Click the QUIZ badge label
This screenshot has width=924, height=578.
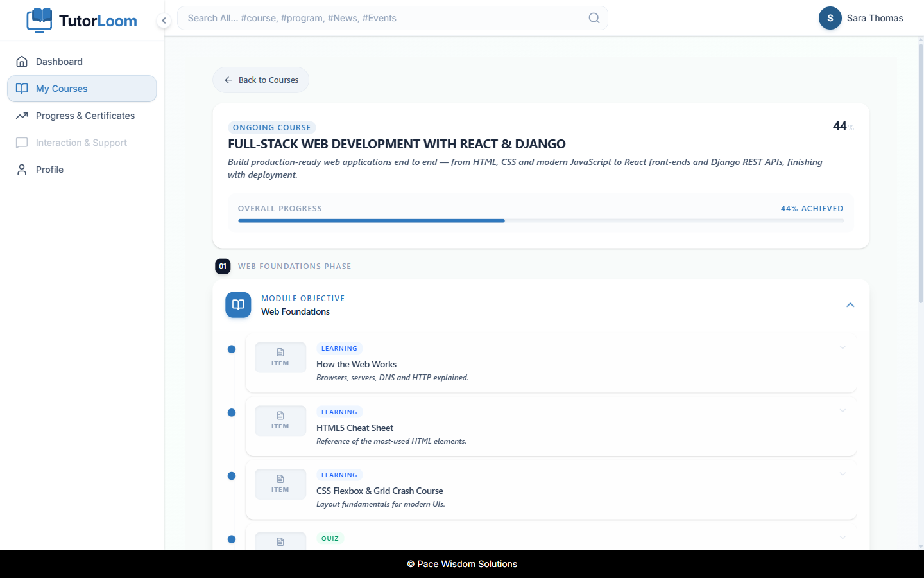(x=330, y=539)
